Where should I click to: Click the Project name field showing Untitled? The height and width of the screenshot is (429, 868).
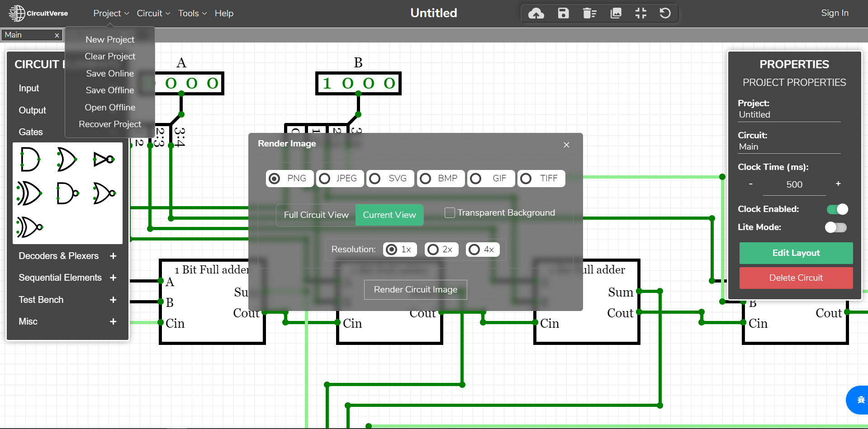[x=789, y=115]
